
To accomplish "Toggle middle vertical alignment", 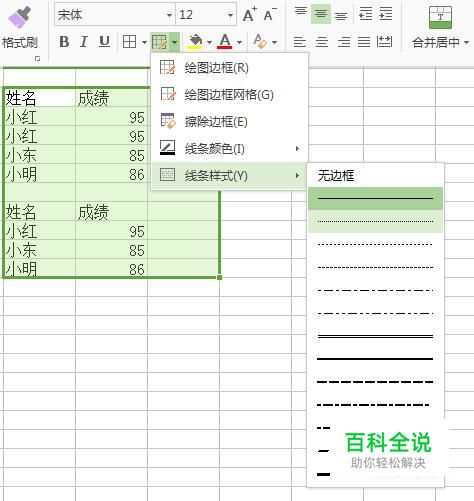I will pyautogui.click(x=321, y=14).
